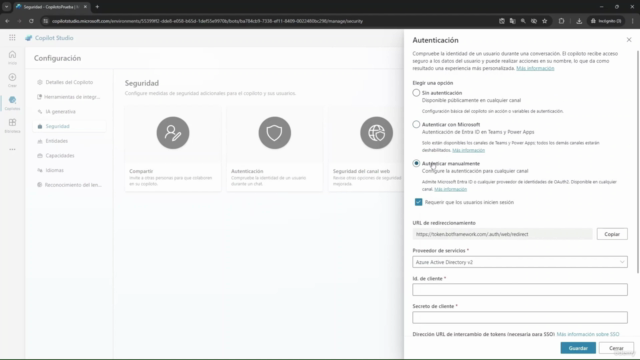Click the Copilot Studio logo
Screen dimensions: 640x360
28,38
